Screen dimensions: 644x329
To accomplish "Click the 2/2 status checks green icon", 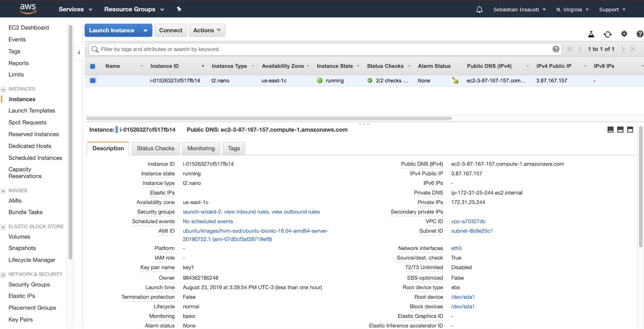I will (370, 80).
